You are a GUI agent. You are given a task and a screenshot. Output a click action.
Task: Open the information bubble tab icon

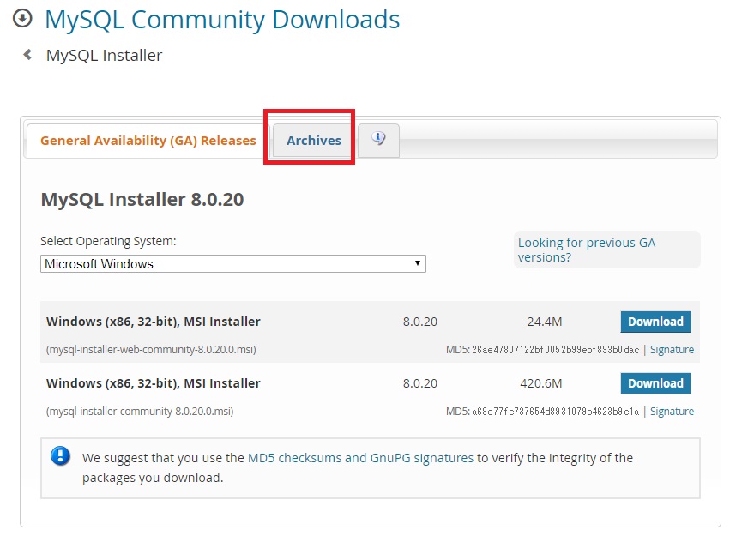tap(378, 140)
